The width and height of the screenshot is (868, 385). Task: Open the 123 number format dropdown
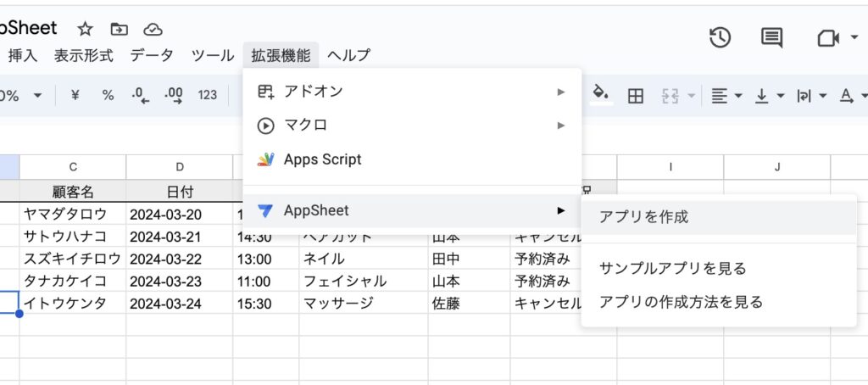(x=208, y=96)
